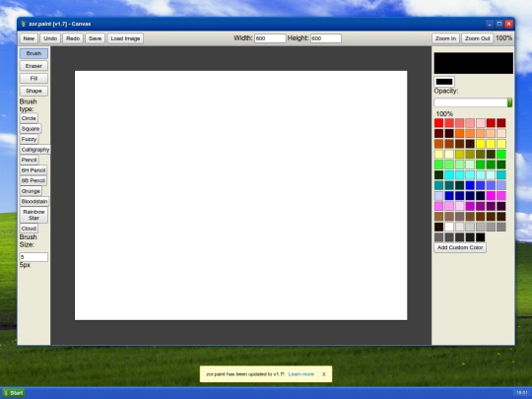Select the Bloodstain brush type
The image size is (532, 399).
coord(34,201)
